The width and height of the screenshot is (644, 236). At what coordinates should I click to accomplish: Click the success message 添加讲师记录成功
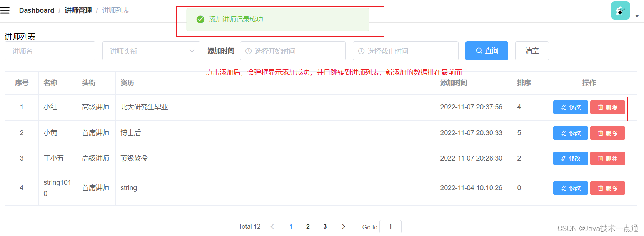236,19
